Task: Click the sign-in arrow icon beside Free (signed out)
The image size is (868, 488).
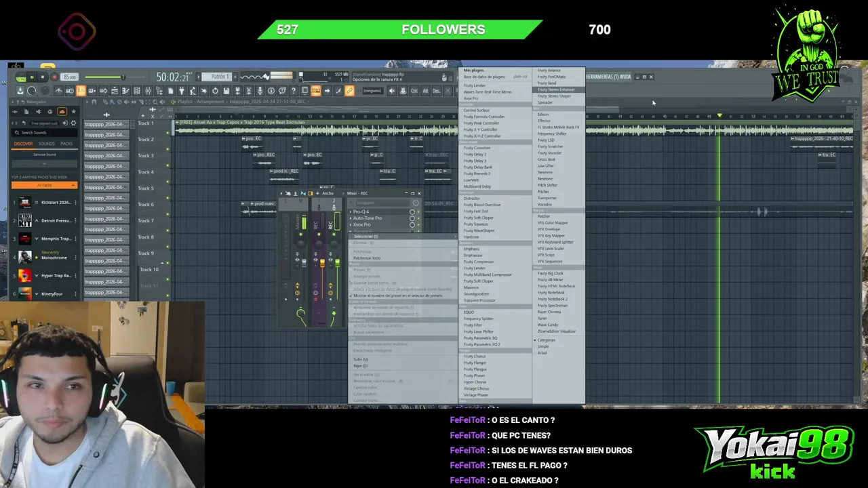Action: (65, 123)
